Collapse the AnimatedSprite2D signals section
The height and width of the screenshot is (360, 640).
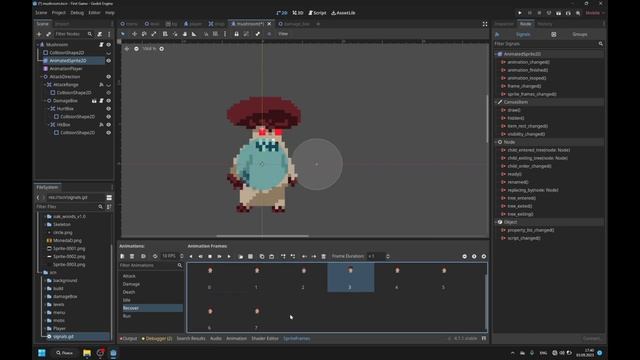click(x=496, y=54)
